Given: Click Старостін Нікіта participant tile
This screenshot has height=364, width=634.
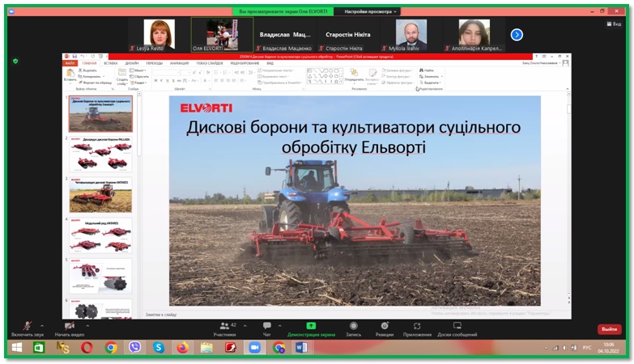Looking at the screenshot, I should (348, 35).
